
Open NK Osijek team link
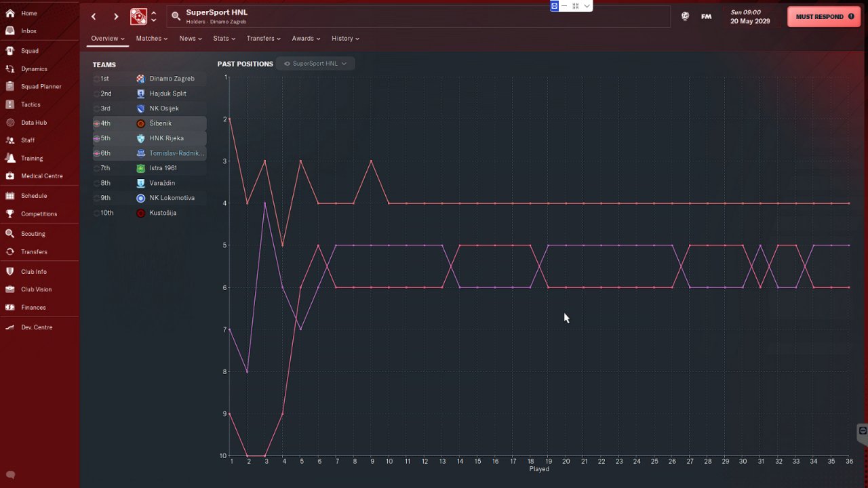[x=164, y=108]
